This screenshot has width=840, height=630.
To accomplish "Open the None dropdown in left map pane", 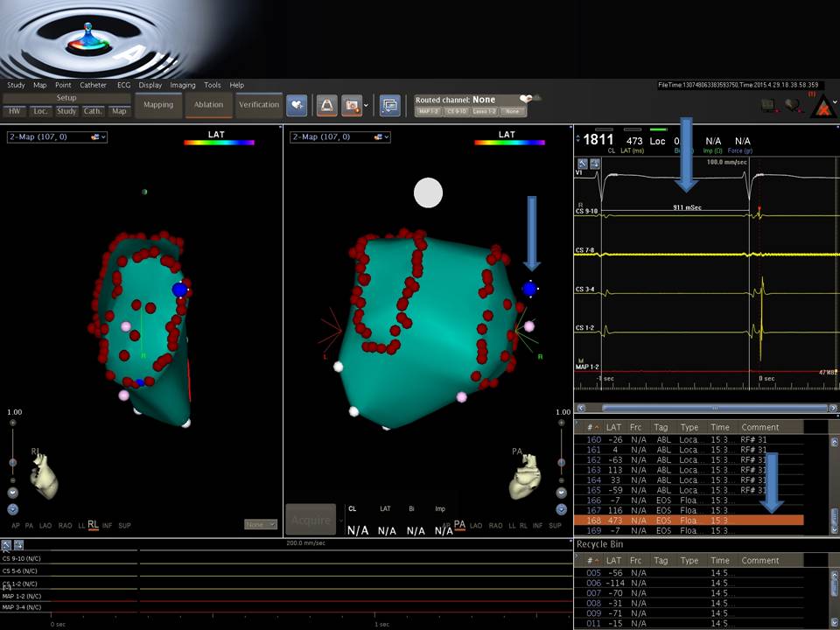I will pyautogui.click(x=260, y=524).
